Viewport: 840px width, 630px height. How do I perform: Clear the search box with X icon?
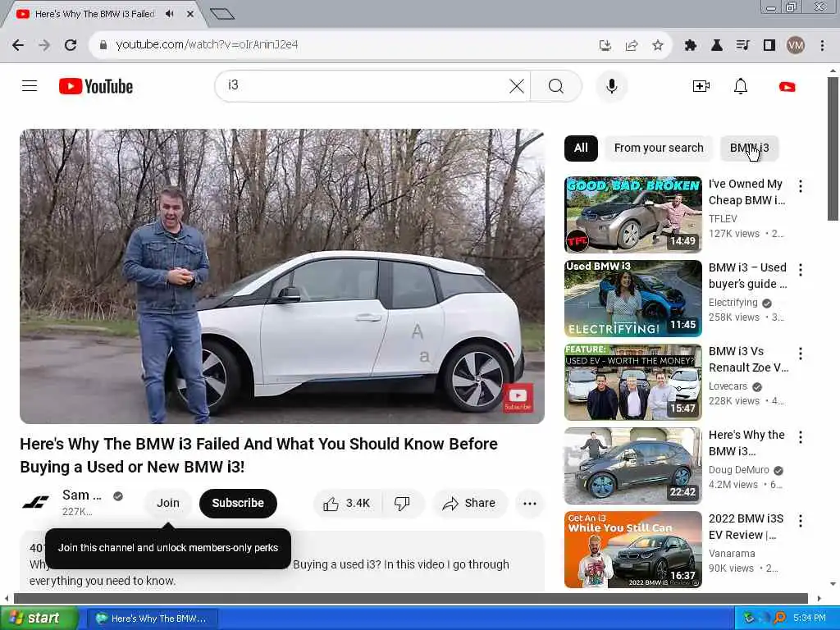point(517,85)
